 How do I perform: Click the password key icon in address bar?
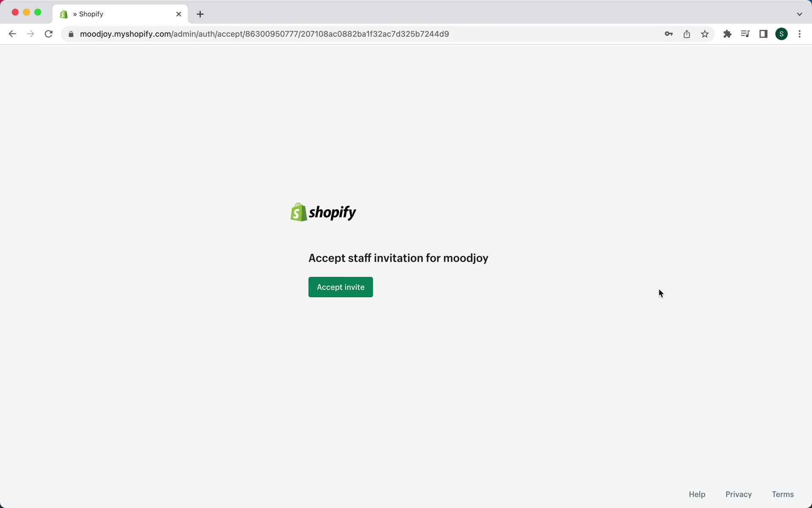click(669, 34)
